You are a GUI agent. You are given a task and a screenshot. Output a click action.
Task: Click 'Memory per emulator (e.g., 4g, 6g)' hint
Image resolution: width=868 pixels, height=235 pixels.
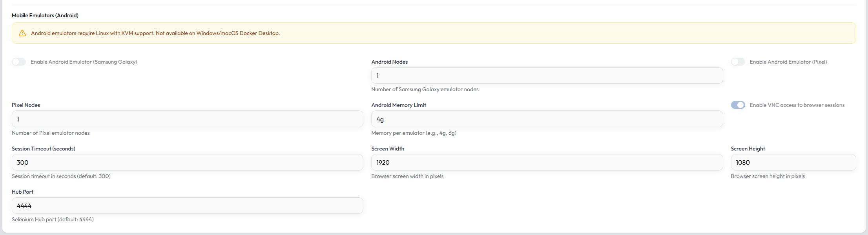pyautogui.click(x=414, y=133)
